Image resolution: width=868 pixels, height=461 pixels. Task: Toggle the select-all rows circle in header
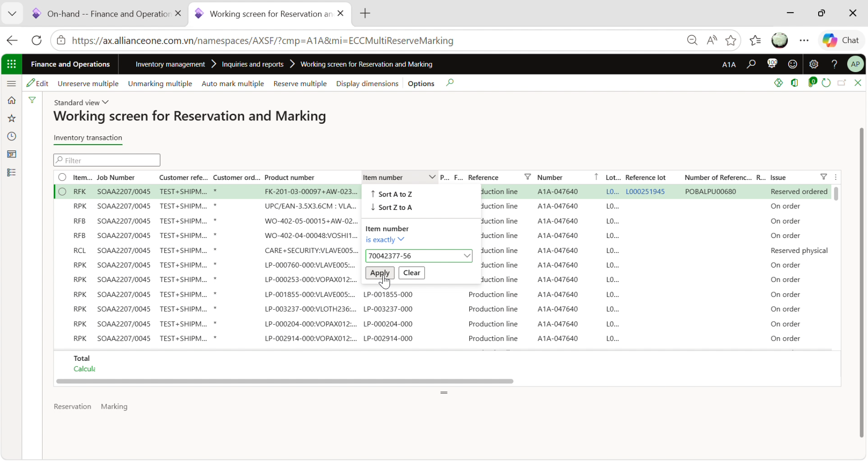(x=62, y=177)
